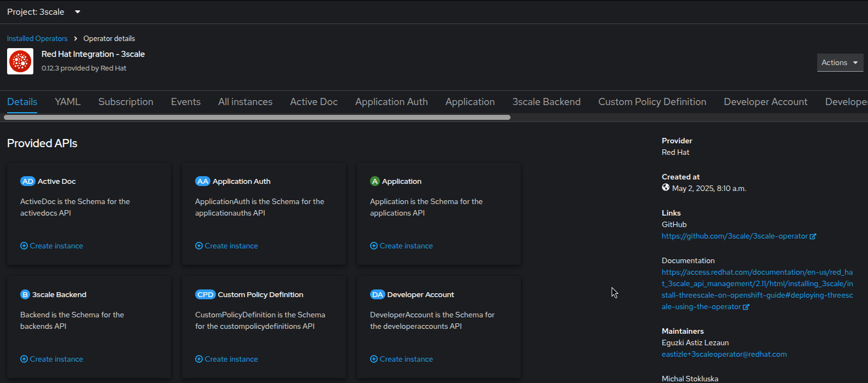
Task: Go to Installed Operators breadcrumb link
Action: [x=37, y=38]
